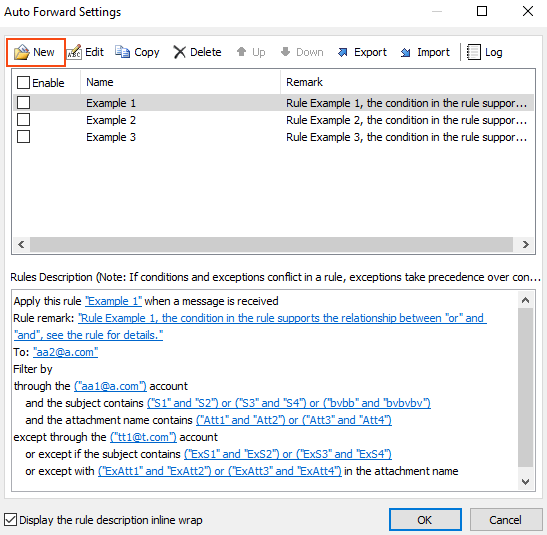Confirm settings with the OK button

425,520
